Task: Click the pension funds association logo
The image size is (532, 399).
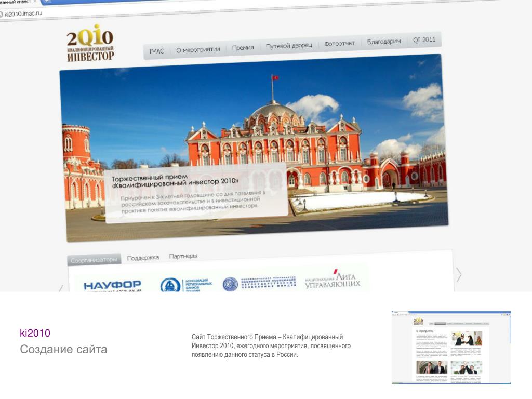Action: point(259,283)
